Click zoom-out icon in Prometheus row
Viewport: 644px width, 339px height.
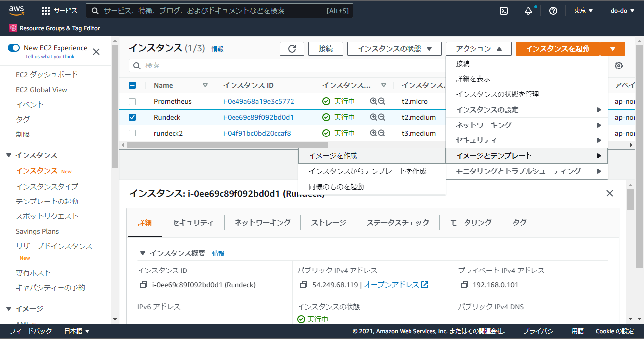coord(382,101)
